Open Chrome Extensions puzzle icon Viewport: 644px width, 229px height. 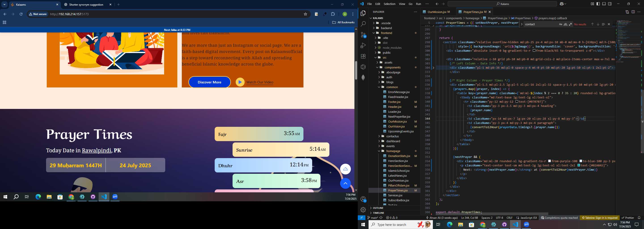click(x=333, y=14)
